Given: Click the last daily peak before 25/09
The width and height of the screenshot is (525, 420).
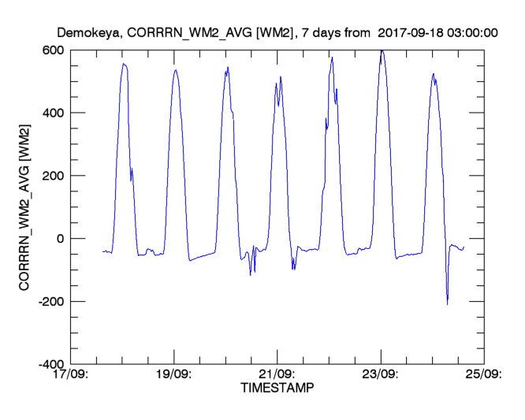Looking at the screenshot, I should (x=433, y=74).
